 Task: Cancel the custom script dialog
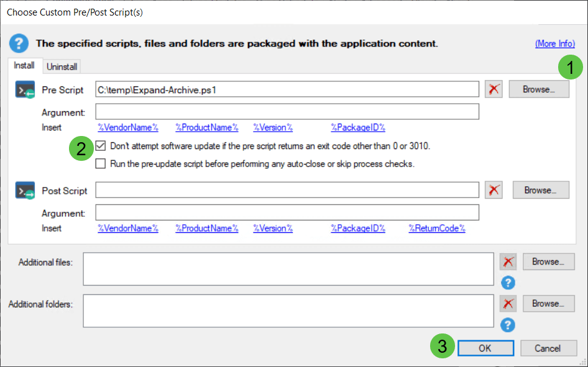548,348
